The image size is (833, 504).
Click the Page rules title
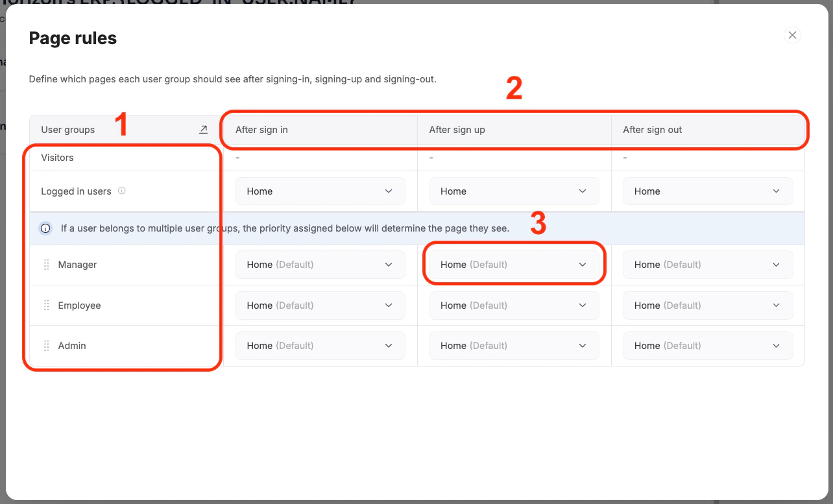(x=73, y=38)
